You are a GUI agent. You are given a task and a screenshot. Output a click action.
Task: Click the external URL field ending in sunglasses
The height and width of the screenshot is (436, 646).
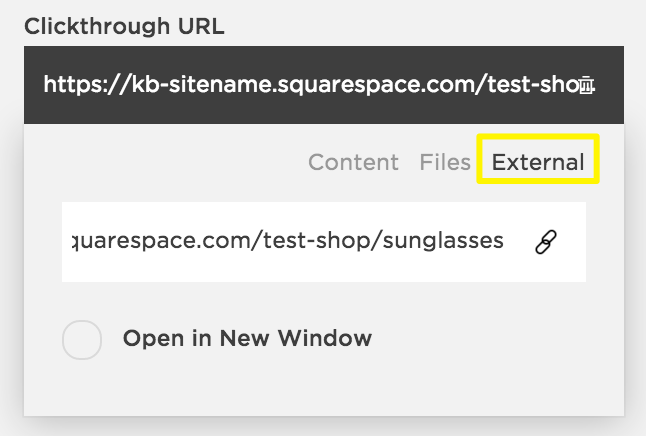[290, 241]
